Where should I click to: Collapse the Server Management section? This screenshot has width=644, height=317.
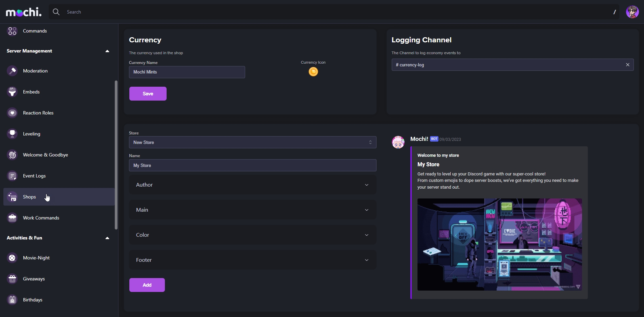pos(107,51)
